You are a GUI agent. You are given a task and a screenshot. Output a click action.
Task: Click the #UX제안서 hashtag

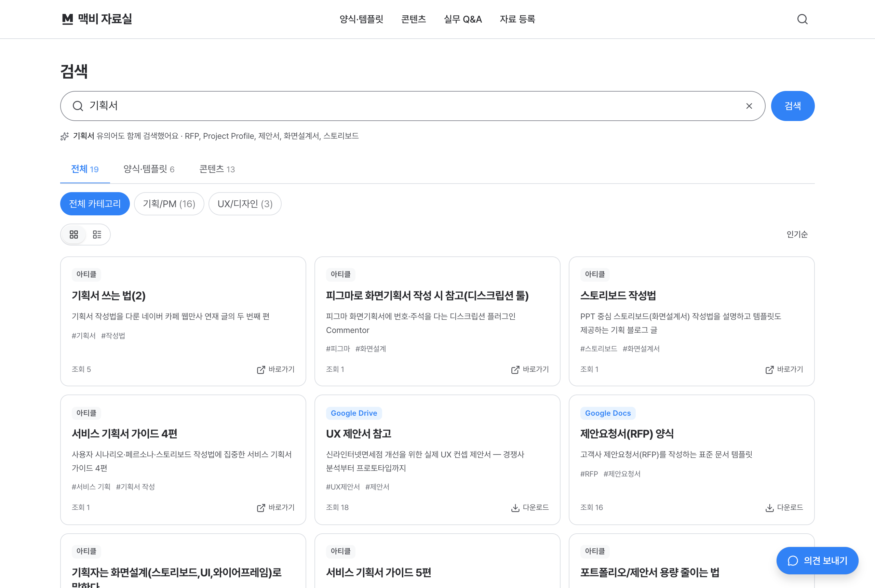click(343, 487)
